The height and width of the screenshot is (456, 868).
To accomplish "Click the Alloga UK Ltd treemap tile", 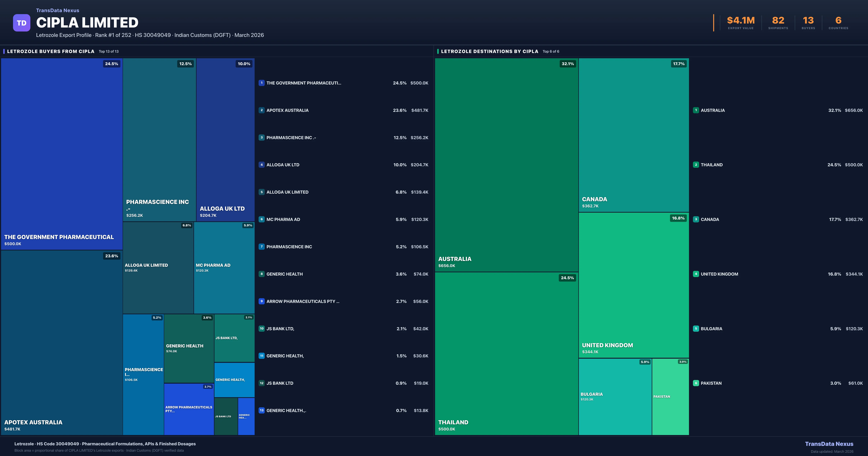I will (225, 140).
